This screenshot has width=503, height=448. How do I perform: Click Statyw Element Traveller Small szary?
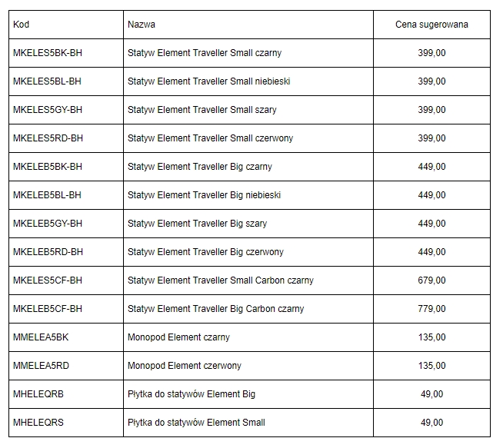point(202,110)
